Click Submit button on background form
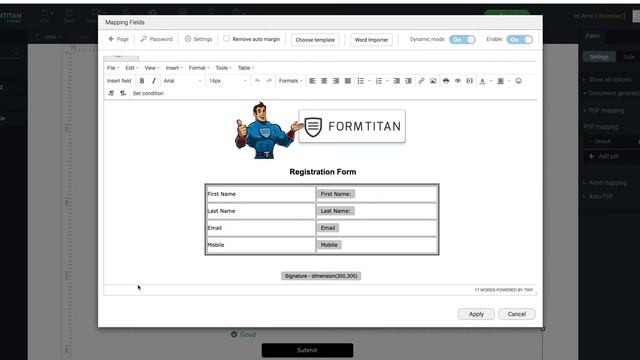Screen dimensions: 640x360 (307, 350)
